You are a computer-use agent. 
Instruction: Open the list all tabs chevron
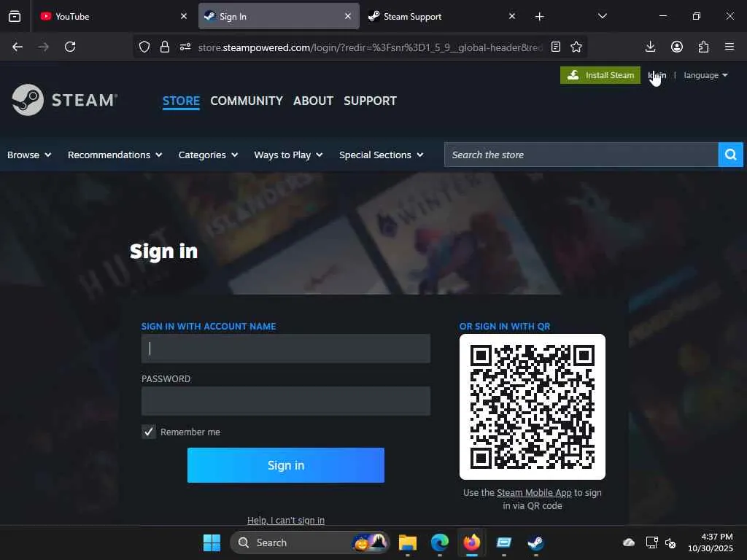pos(603,16)
